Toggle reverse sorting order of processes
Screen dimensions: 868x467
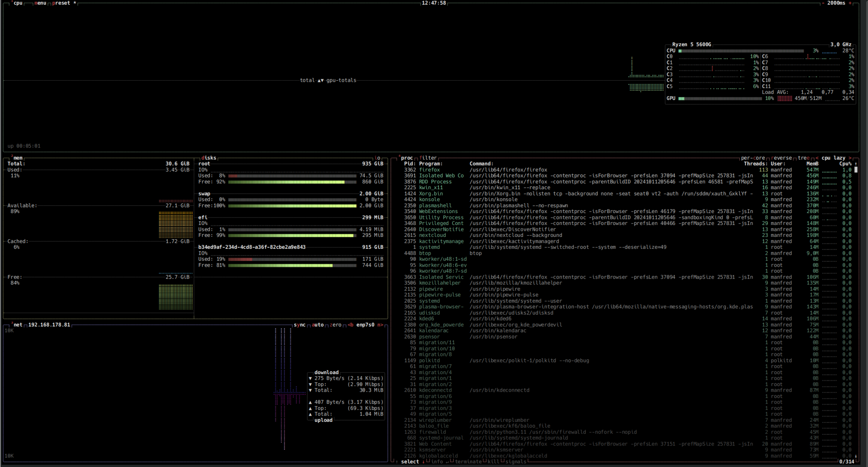(x=781, y=158)
